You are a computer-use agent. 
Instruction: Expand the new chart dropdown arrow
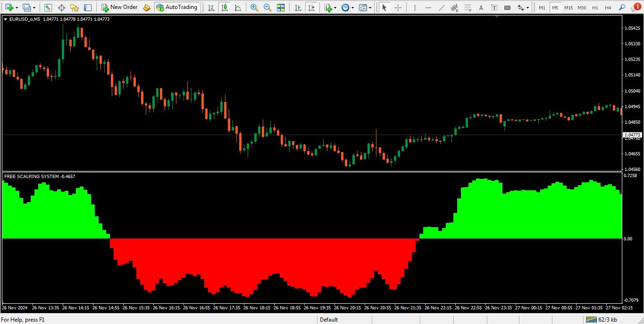click(x=17, y=8)
